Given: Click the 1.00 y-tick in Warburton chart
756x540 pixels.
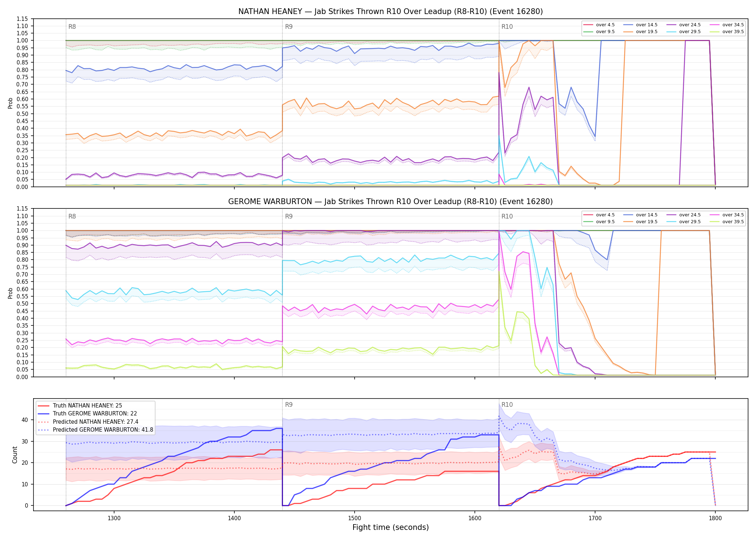Looking at the screenshot, I should 22,230.
